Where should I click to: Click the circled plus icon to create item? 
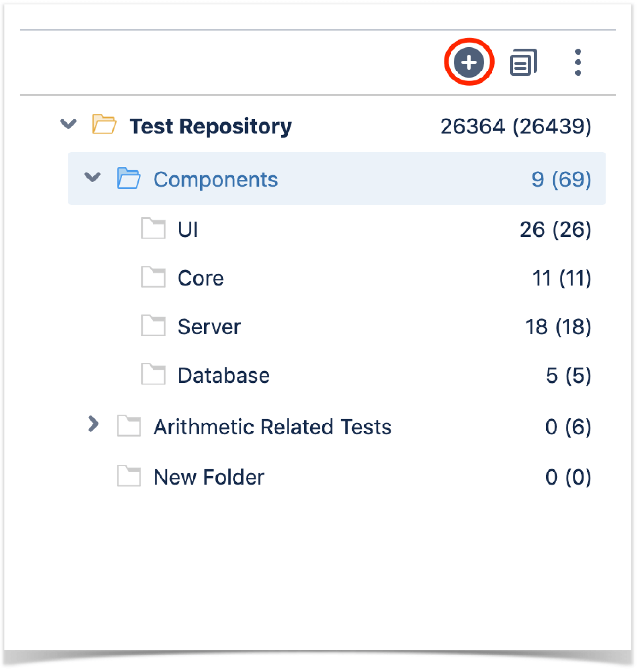[x=469, y=62]
